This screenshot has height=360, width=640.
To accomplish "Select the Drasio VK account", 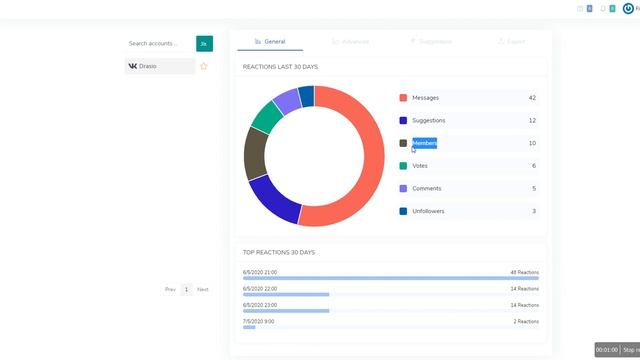I will (x=160, y=66).
